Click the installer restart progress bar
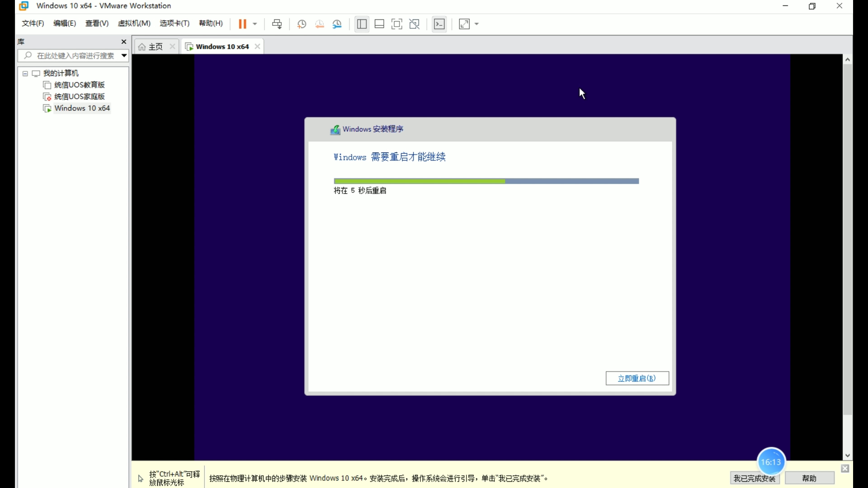This screenshot has width=868, height=488. [x=486, y=181]
